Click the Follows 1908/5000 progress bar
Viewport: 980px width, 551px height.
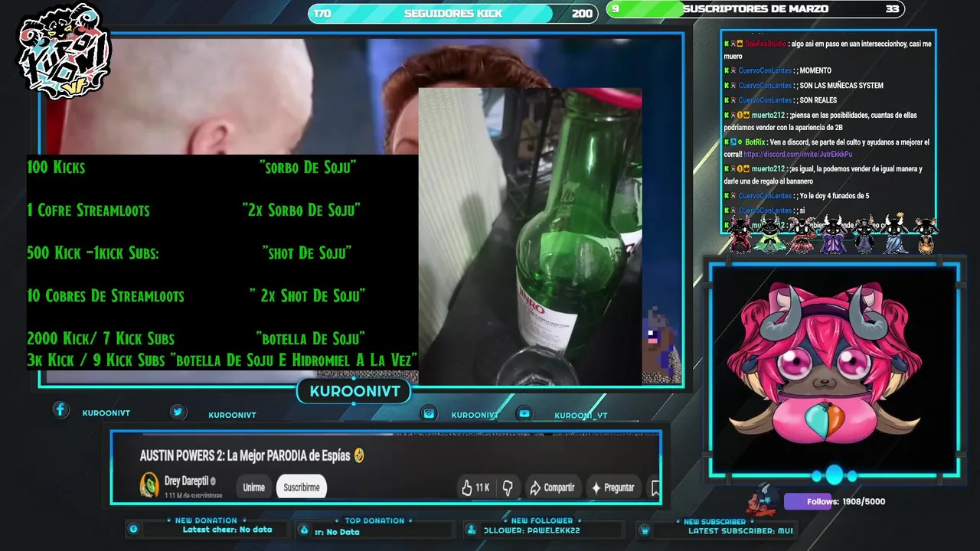(x=836, y=501)
